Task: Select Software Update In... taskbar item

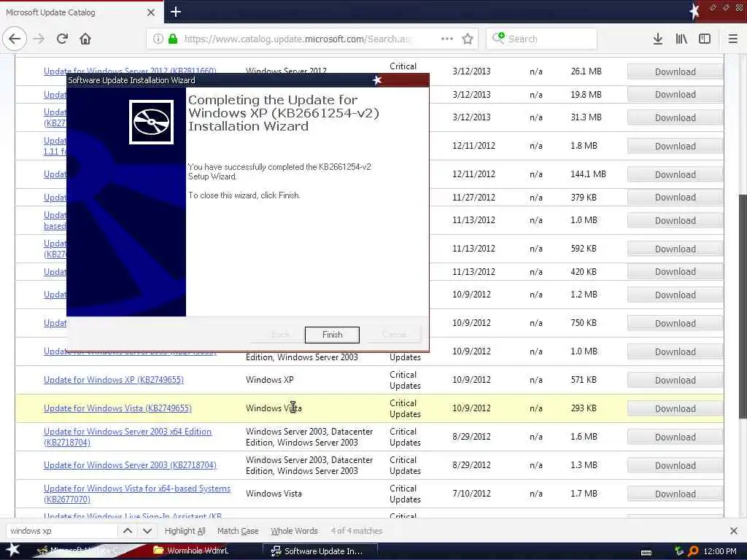Action: click(x=320, y=551)
